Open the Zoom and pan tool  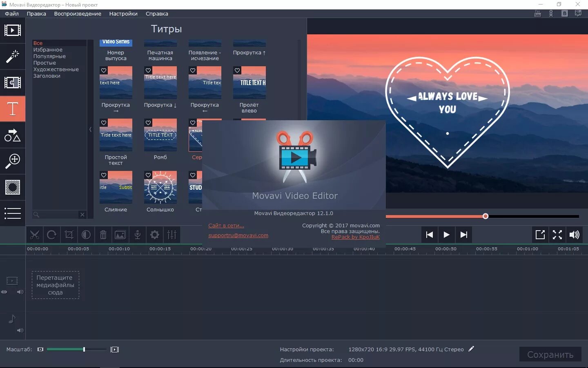(x=12, y=161)
